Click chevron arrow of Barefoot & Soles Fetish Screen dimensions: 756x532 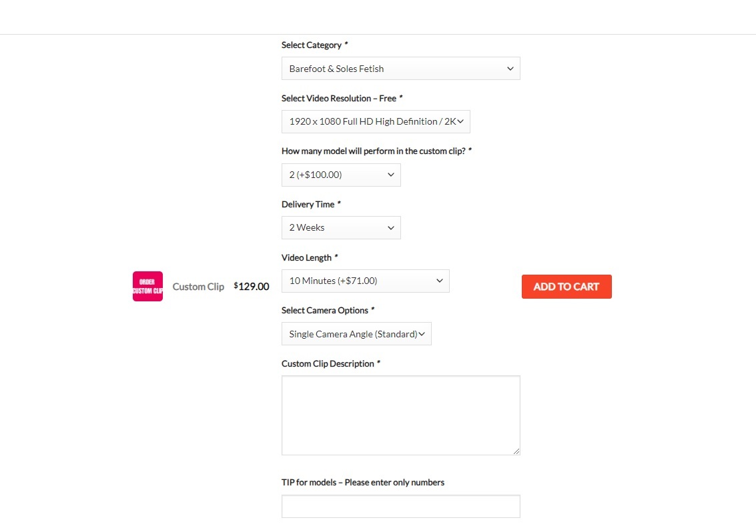pyautogui.click(x=510, y=69)
